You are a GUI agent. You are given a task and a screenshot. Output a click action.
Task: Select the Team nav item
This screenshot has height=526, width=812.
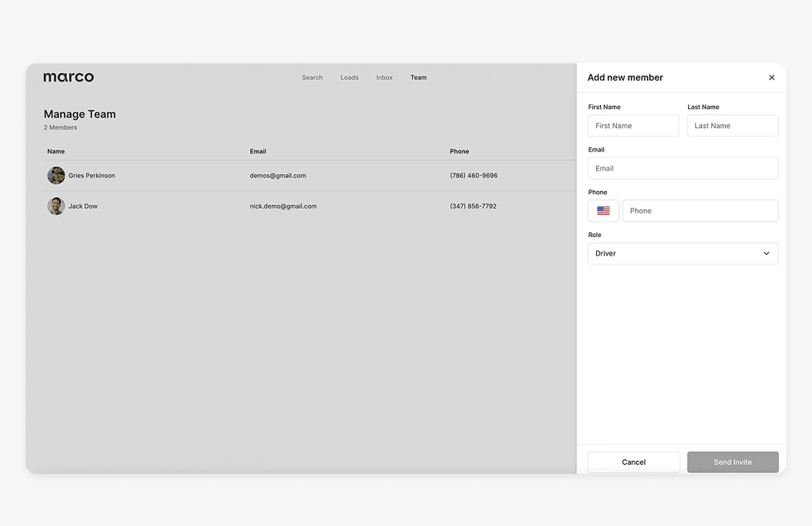[x=418, y=78]
